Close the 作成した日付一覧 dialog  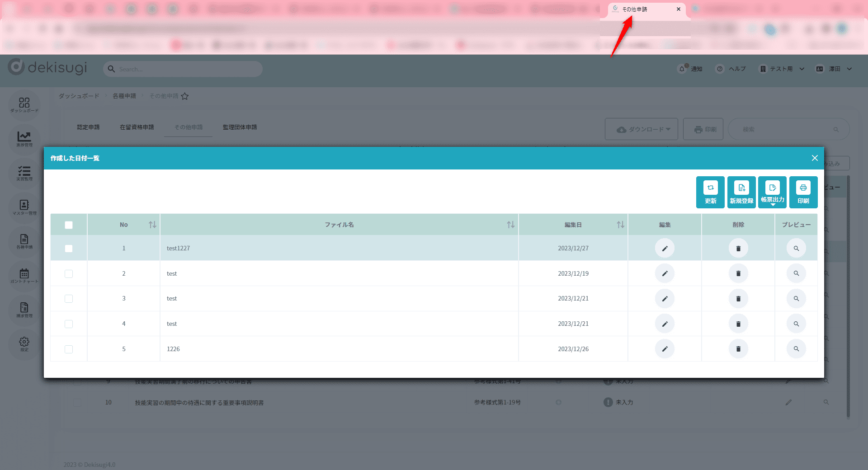click(x=815, y=158)
